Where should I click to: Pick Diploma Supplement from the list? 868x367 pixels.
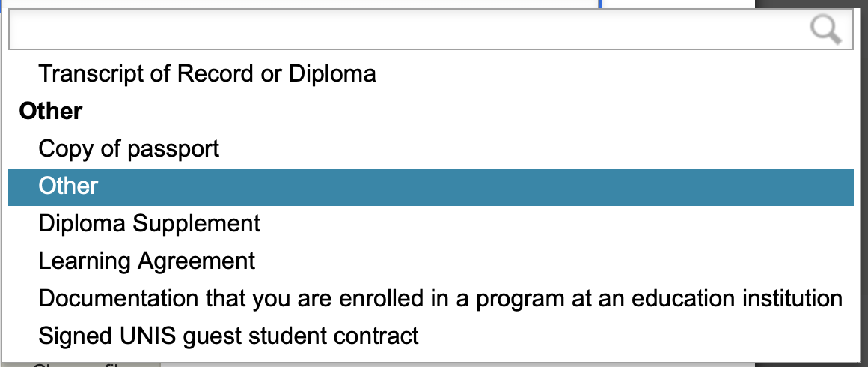click(431, 224)
